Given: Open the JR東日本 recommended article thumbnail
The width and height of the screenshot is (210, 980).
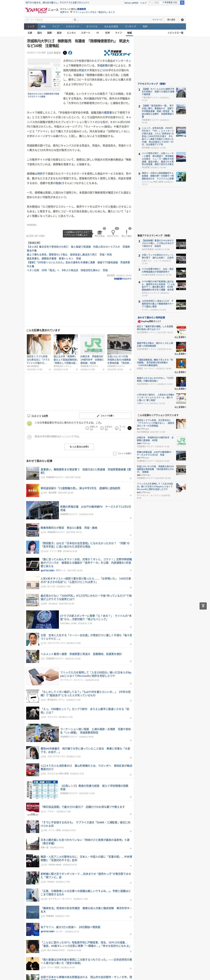Looking at the screenshot, I should click(x=93, y=344).
